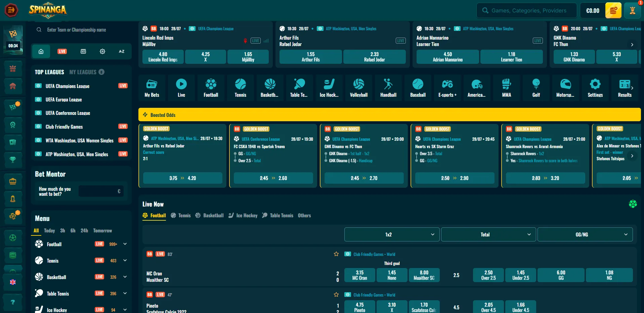Bet 1.18 on Learner Tien
This screenshot has height=313, width=644.
(512, 57)
